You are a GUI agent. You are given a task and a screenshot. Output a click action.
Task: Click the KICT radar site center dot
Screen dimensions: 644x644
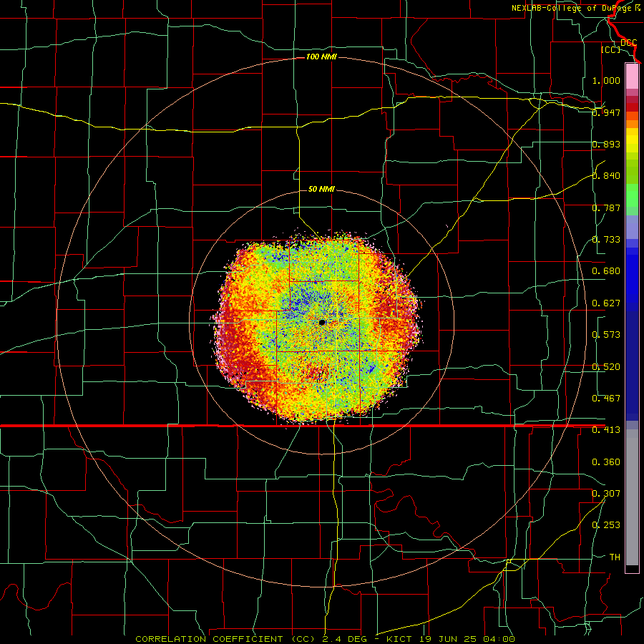[322, 323]
